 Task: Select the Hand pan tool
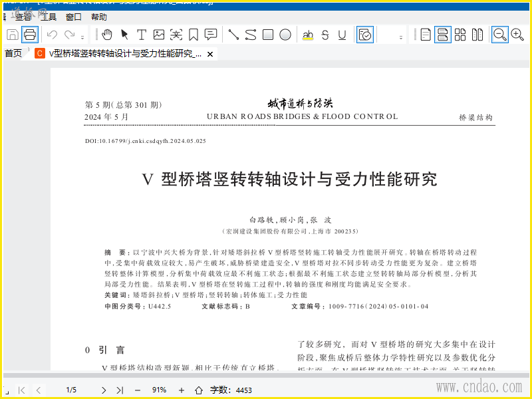pos(107,35)
